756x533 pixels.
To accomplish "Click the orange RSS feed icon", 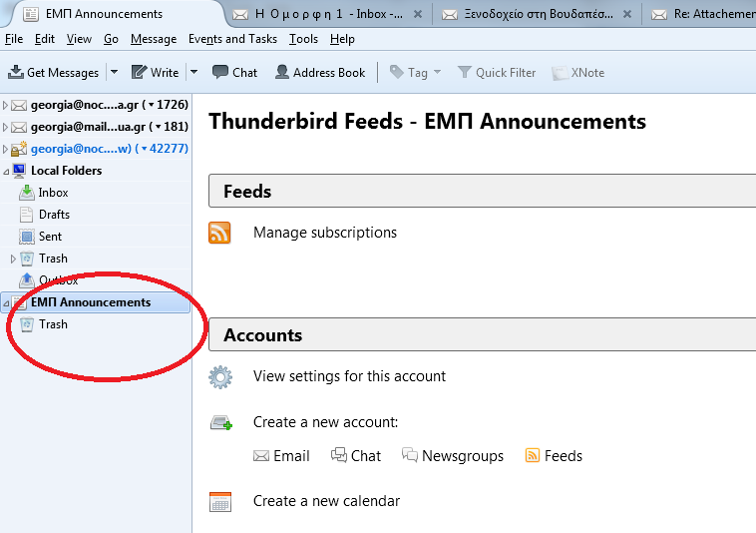I will tap(219, 233).
